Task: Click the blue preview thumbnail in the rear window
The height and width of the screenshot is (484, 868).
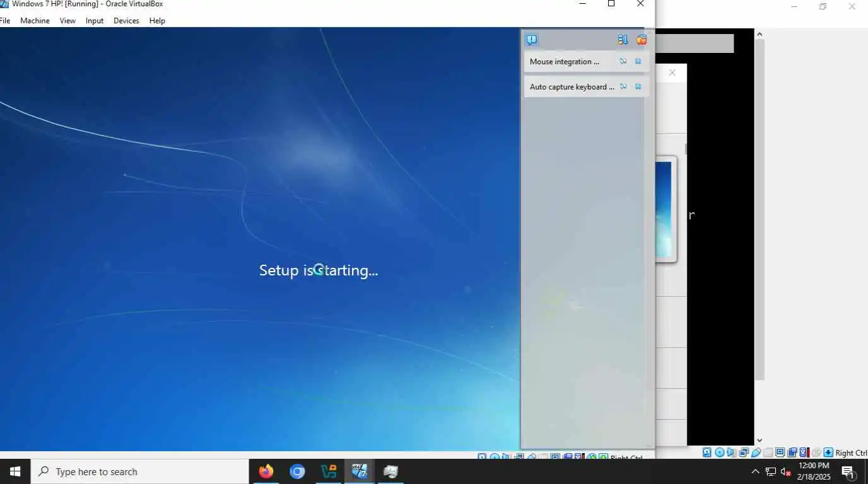Action: coord(664,210)
